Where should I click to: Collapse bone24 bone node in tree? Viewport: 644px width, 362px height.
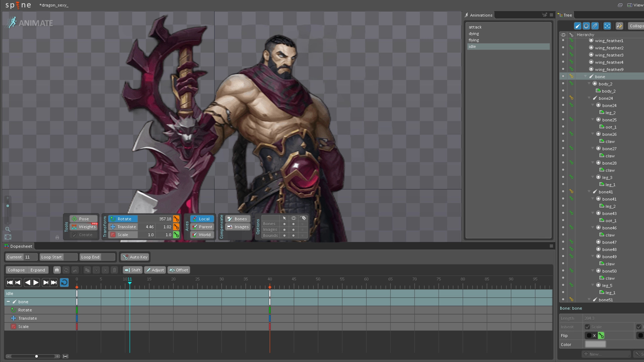[x=589, y=98]
